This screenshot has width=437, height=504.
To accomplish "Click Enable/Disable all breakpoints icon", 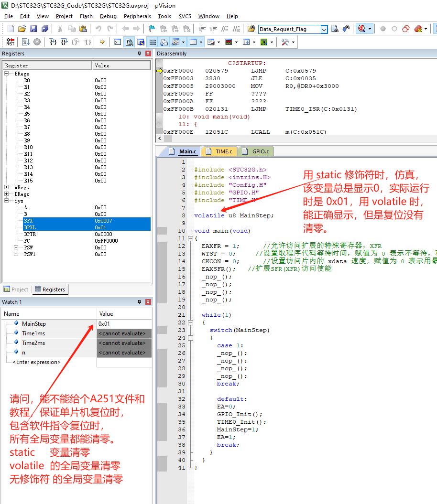I will tap(406, 29).
